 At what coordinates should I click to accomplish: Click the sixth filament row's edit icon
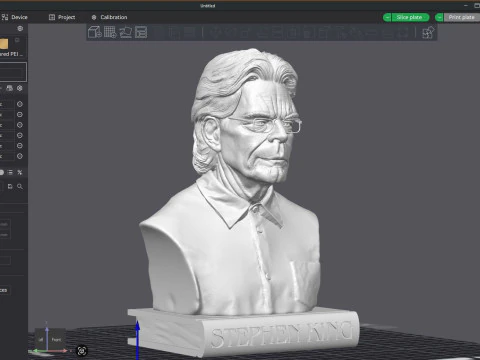(x=20, y=156)
